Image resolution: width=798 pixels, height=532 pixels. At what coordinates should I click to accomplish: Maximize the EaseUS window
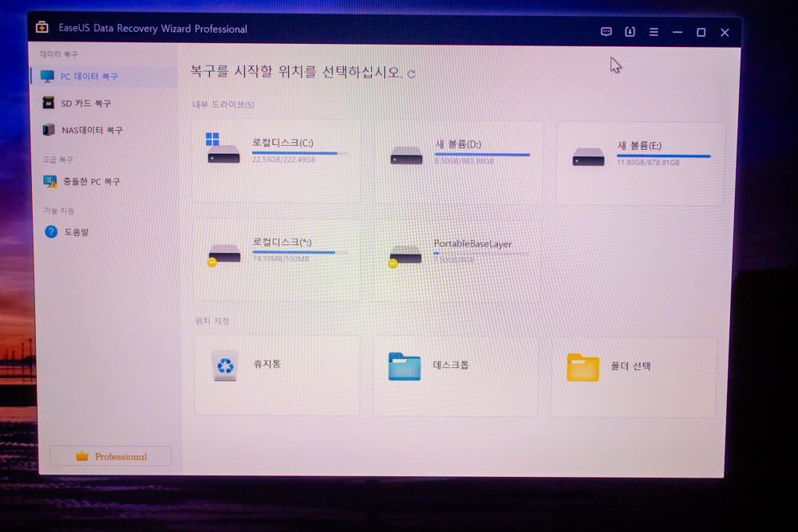click(x=701, y=33)
